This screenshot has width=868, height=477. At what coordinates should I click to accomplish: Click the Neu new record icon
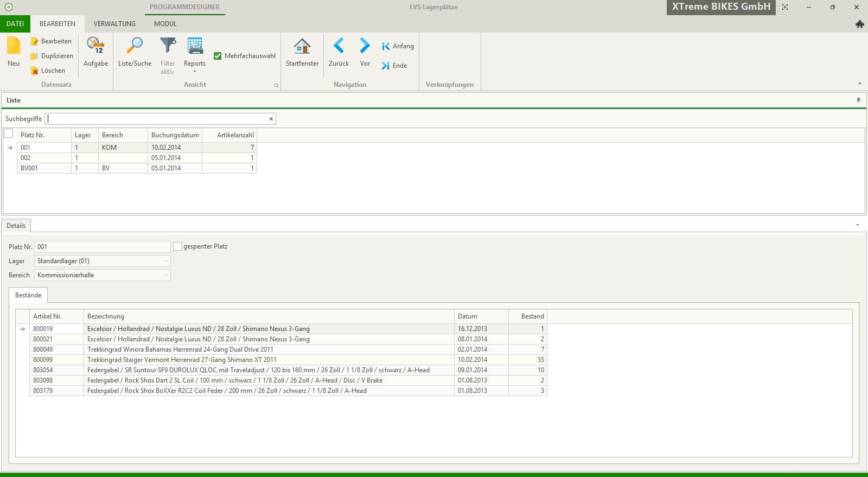14,47
